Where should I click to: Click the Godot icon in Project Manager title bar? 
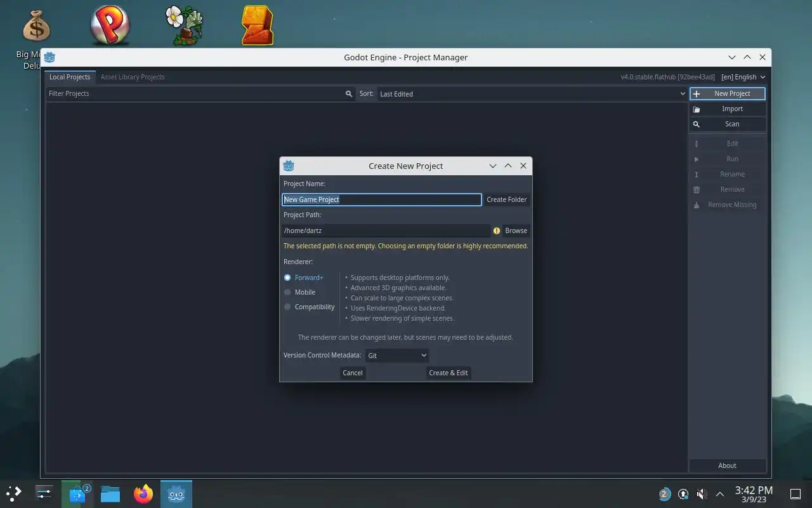click(49, 57)
